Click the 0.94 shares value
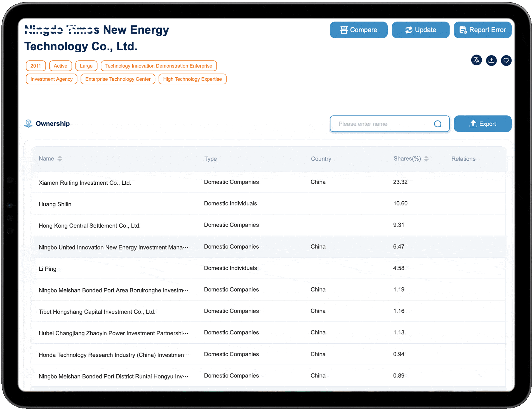This screenshot has height=409, width=532. [399, 354]
